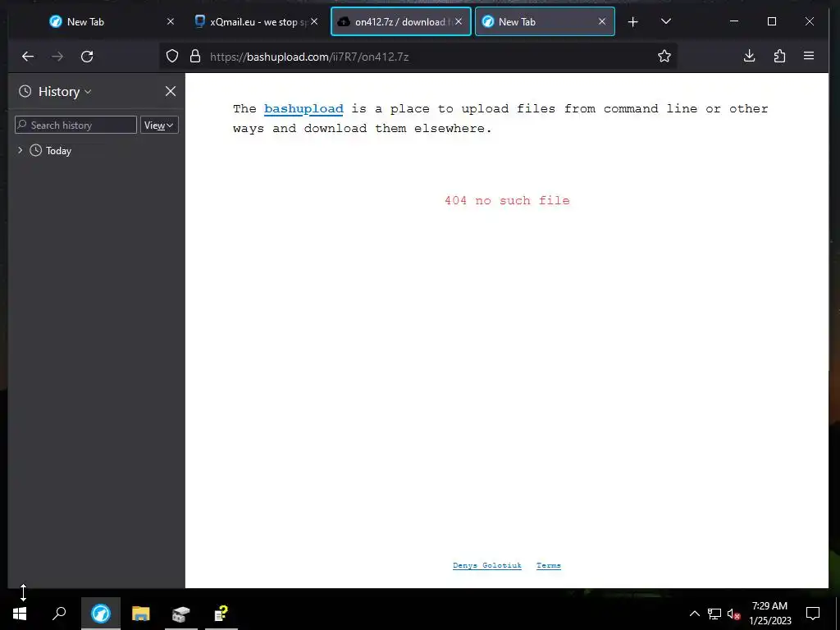Select the Today history row
Viewport: 840px width, 630px height.
tap(97, 151)
